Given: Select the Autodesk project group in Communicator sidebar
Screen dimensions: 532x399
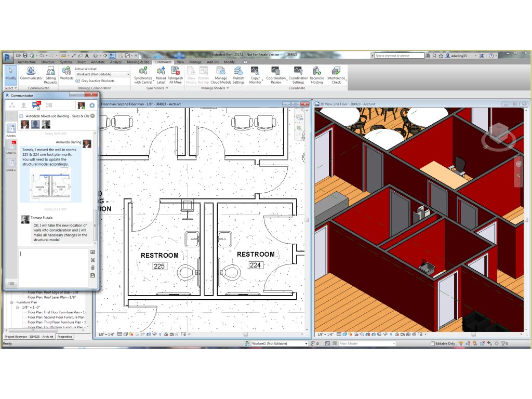Looking at the screenshot, I should coord(11,129).
